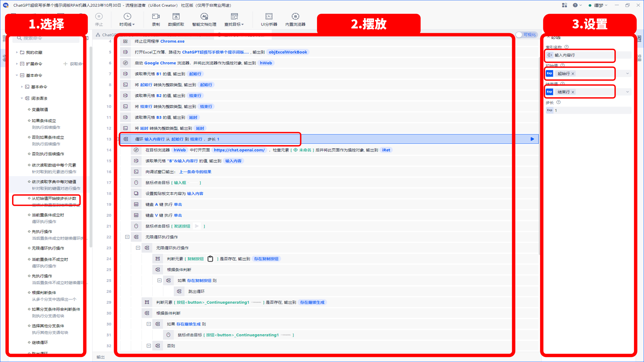The width and height of the screenshot is (644, 362).
Task: Click the 获取命令 link
Action: point(73,64)
